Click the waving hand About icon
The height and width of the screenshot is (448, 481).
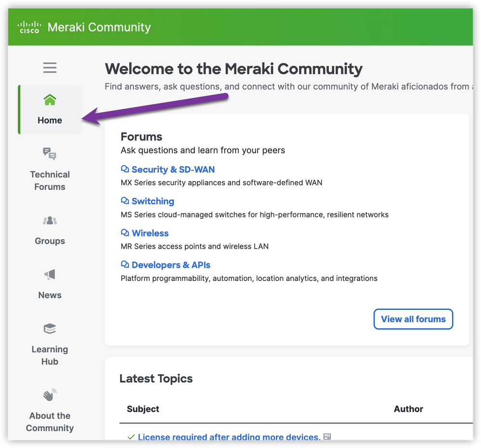coord(50,395)
